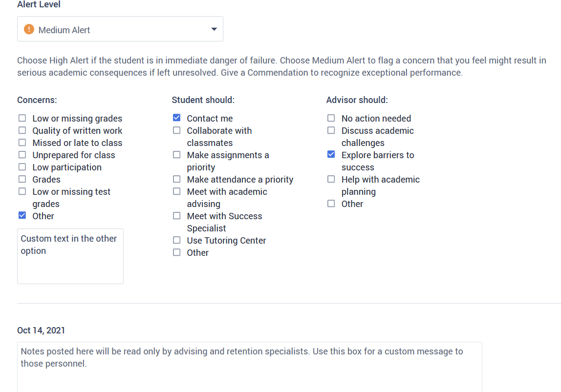This screenshot has height=392, width=561.
Task: Check the Low participation box
Action: pos(22,166)
